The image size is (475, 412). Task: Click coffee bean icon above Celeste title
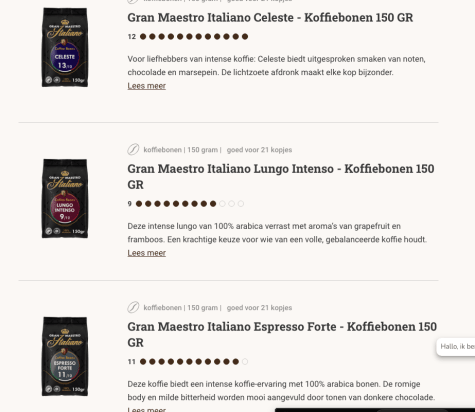click(133, 1)
